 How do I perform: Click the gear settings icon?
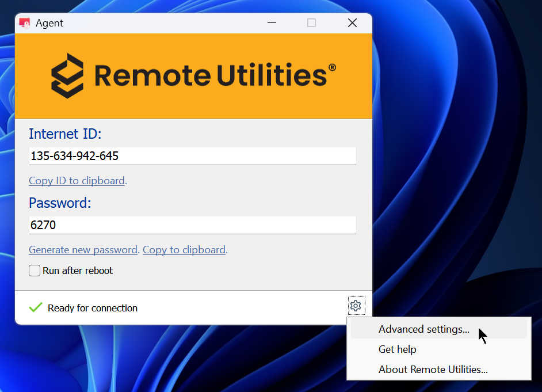coord(356,306)
